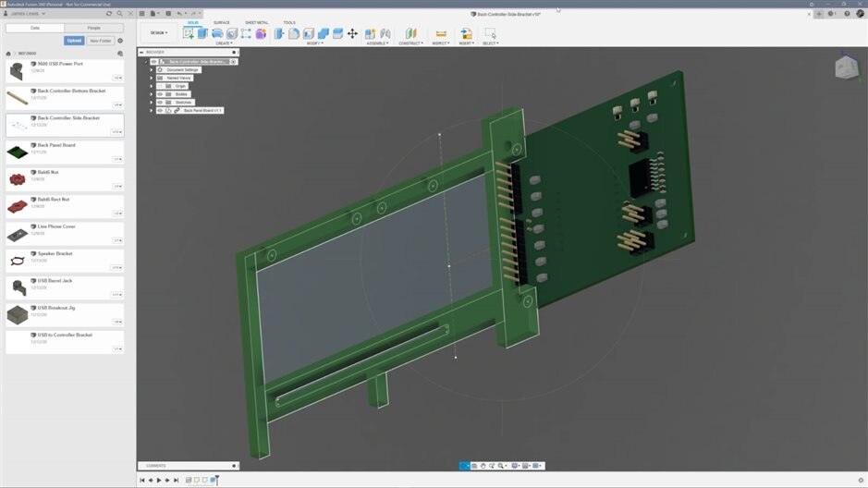Screen dimensions: 868x488
Task: Click the Measure tool under Inspect
Action: (x=441, y=33)
